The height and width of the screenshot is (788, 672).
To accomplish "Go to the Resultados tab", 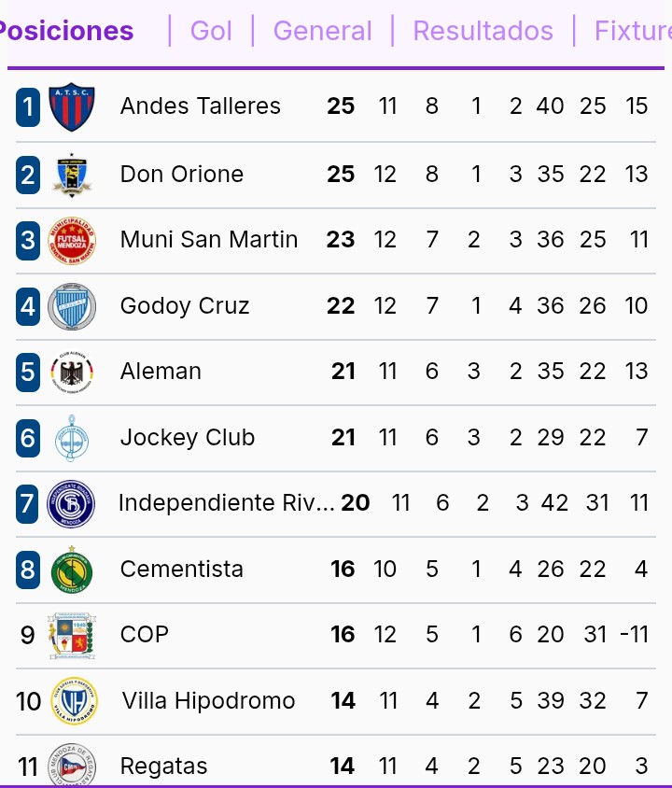I will pyautogui.click(x=483, y=31).
